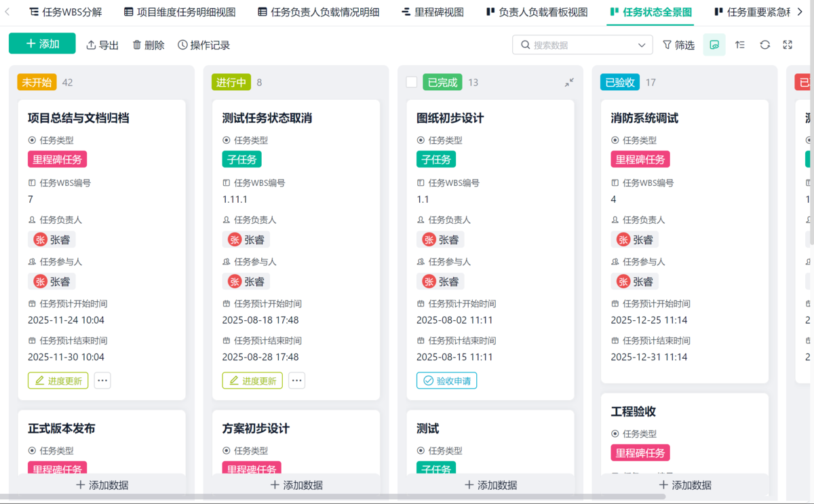This screenshot has width=814, height=504.
Task: Click 任务负责人 张睿 chip on 项目总结与文档归档 card
Action: (52, 239)
